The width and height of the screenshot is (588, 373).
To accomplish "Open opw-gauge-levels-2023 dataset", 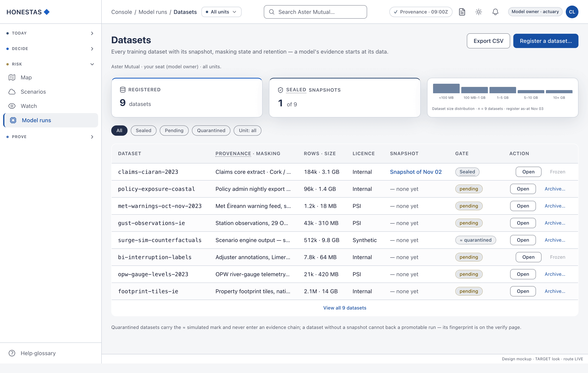I will tap(523, 274).
